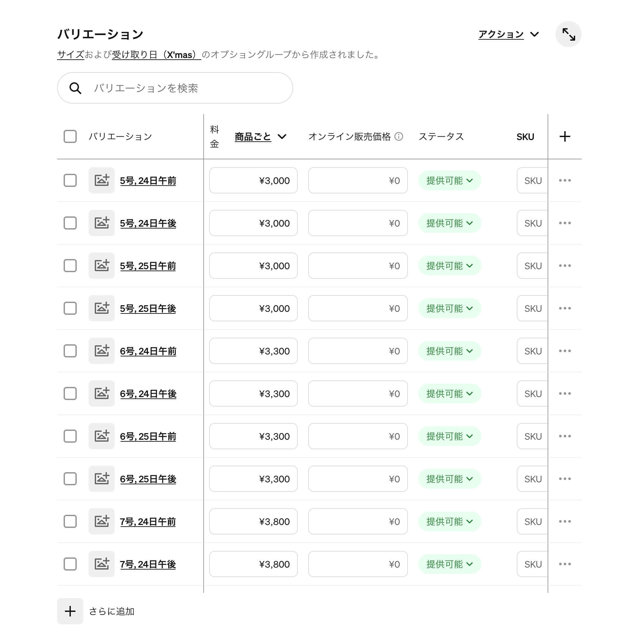Viewport: 644px width, 644px height.
Task: Check the 5号, 25日午前 row checkbox
Action: [x=70, y=266]
